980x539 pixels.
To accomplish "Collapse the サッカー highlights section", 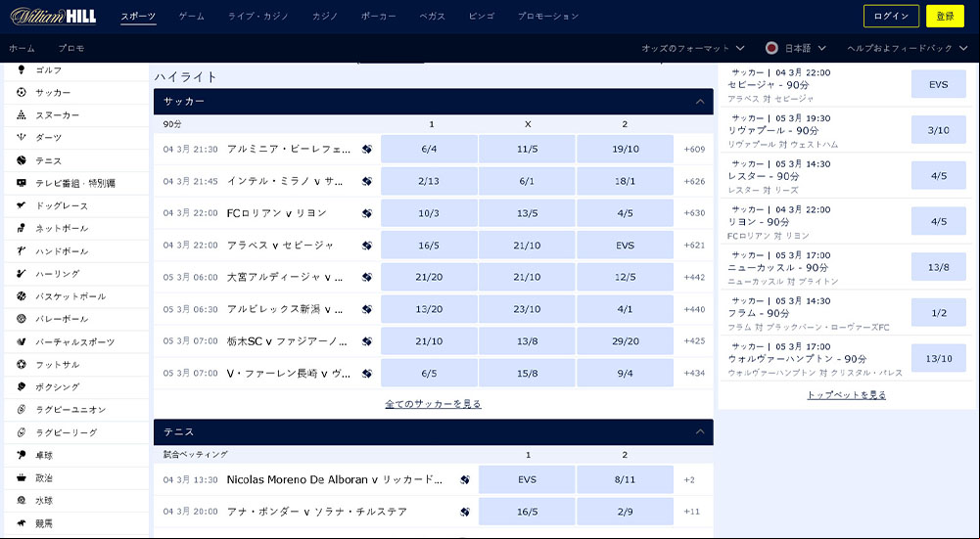I will click(x=700, y=101).
